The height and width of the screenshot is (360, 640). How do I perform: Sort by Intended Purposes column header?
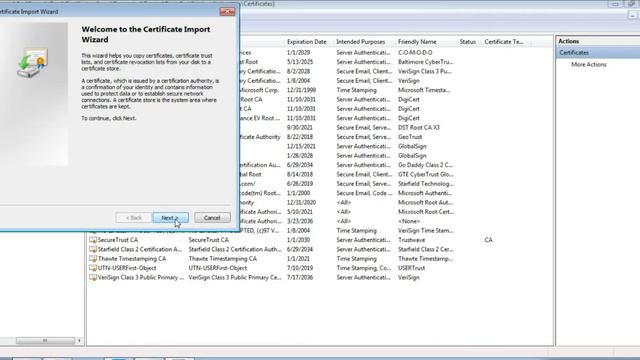pyautogui.click(x=360, y=42)
